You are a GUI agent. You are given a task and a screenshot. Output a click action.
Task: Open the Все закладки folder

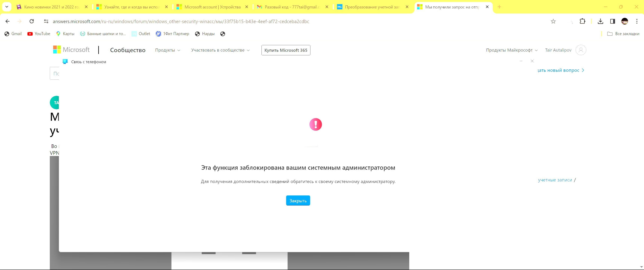[x=623, y=34]
